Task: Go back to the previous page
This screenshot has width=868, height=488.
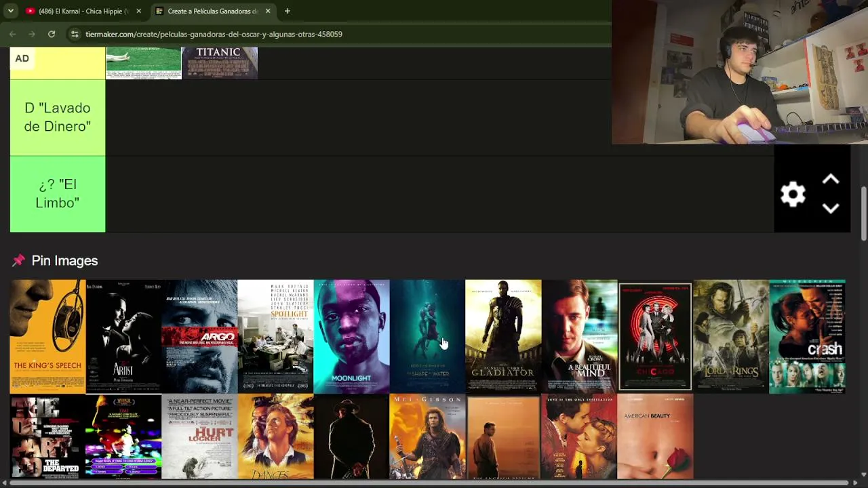Action: tap(12, 34)
